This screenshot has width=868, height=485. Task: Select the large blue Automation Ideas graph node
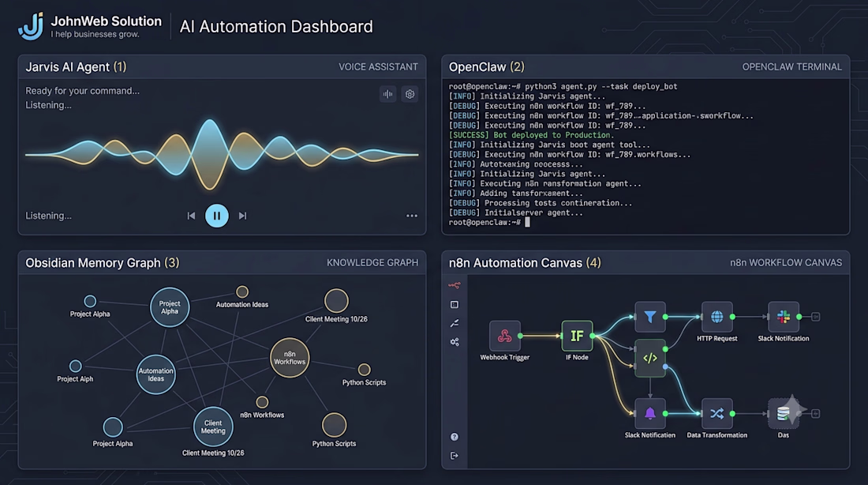pos(156,374)
